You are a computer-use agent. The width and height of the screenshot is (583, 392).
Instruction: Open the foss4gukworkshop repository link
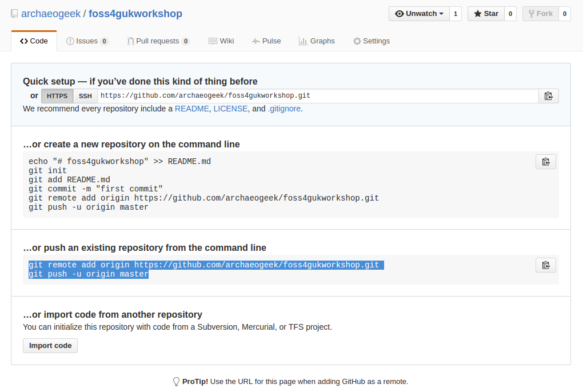click(x=135, y=14)
